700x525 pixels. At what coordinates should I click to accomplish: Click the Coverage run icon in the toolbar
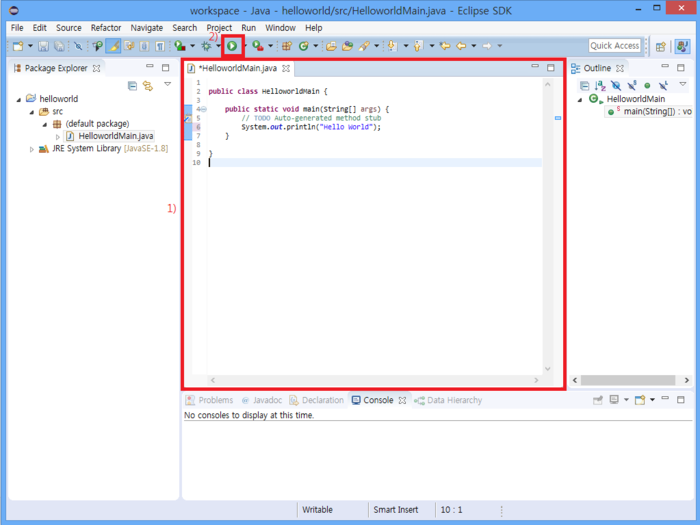point(180,46)
